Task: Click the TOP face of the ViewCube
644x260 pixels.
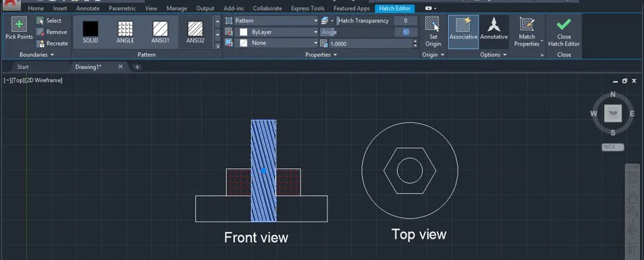Action: click(x=613, y=113)
